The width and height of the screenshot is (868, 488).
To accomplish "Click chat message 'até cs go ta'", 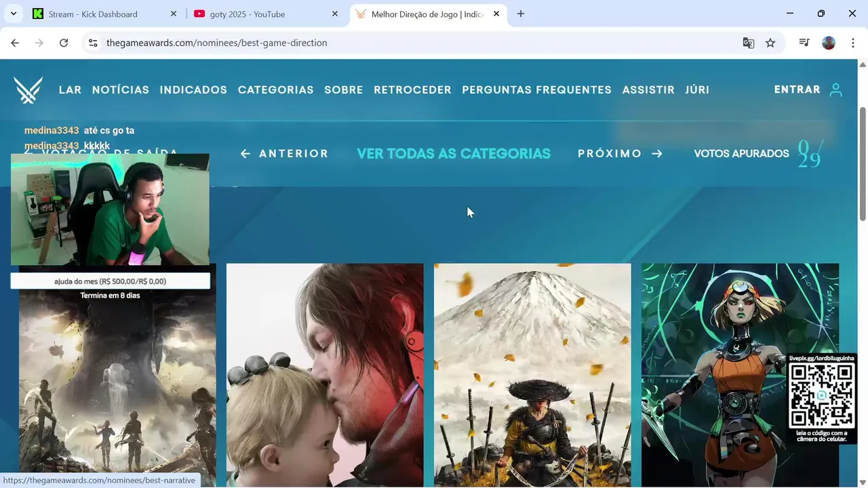I will (109, 130).
